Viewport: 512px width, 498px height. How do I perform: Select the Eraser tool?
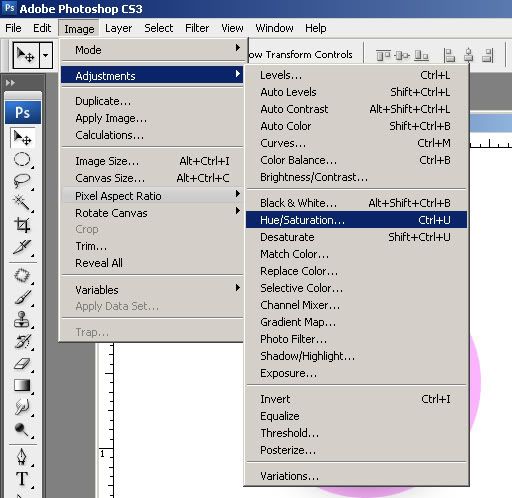(22, 364)
